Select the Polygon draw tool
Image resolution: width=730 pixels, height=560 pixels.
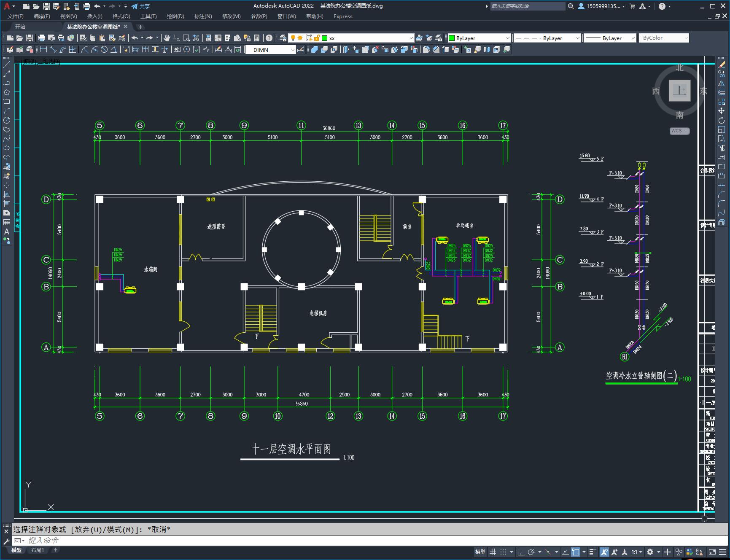tap(7, 92)
